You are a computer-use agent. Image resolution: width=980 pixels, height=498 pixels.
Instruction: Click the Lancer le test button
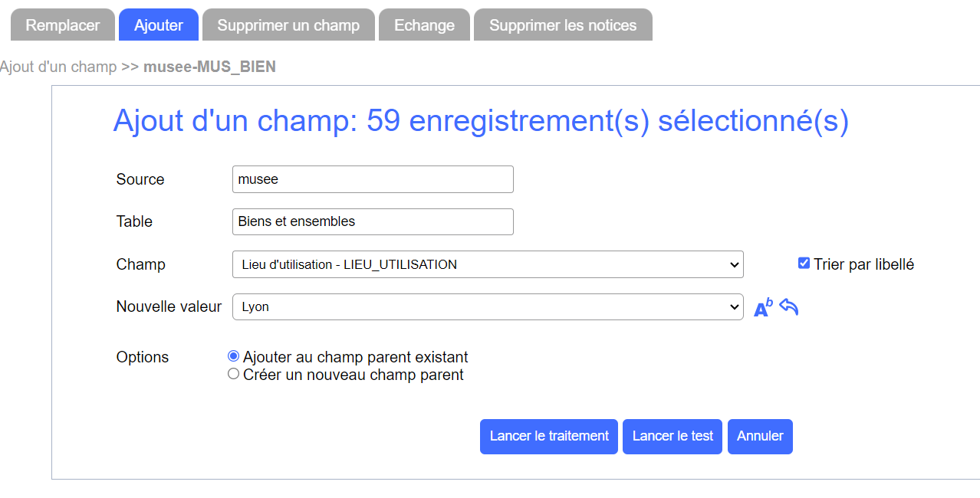click(673, 436)
